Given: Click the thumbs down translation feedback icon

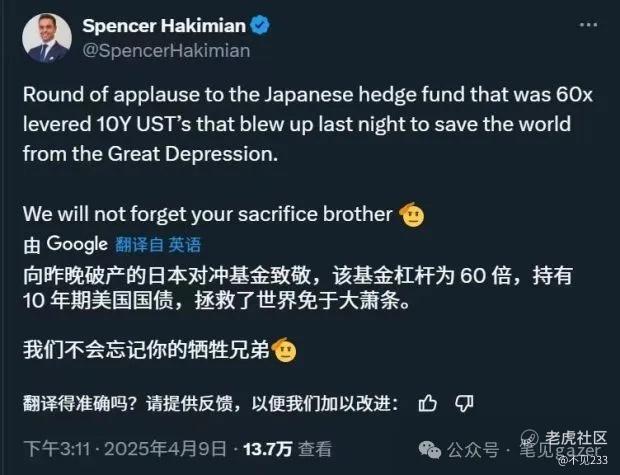Looking at the screenshot, I should (x=463, y=403).
